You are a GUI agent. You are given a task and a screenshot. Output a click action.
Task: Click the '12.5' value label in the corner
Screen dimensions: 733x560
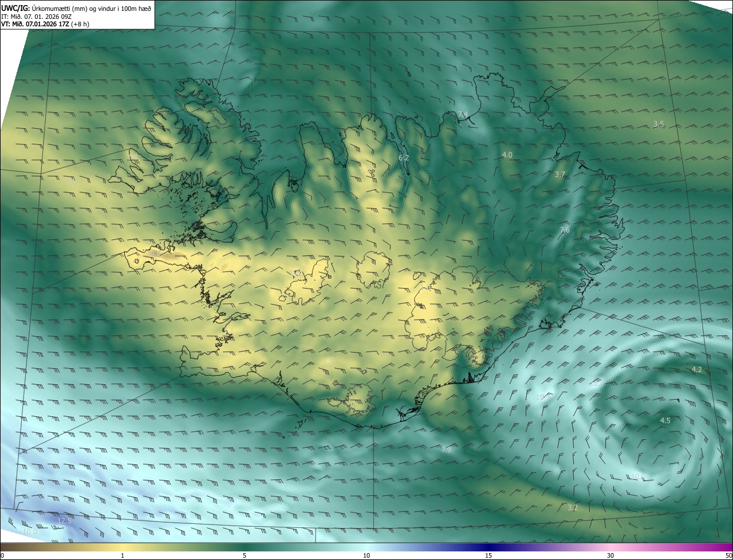(x=65, y=520)
